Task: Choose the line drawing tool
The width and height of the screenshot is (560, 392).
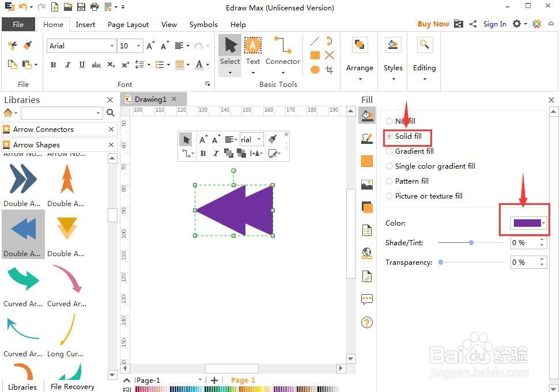Action: coord(315,41)
